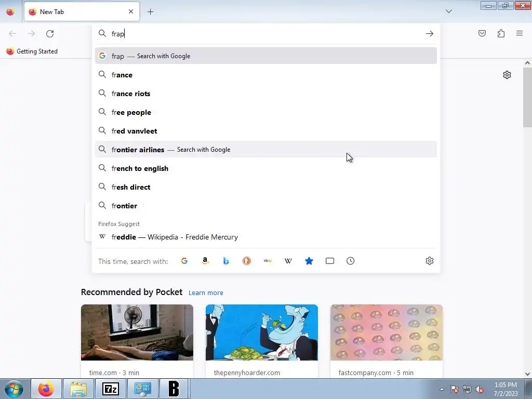Open Freddie Mercury Wikipedia suggestion
This screenshot has height=399, width=532.
click(266, 237)
